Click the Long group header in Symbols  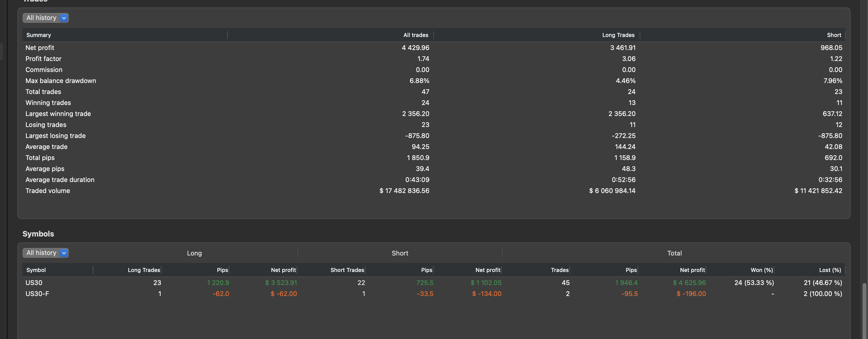pyautogui.click(x=194, y=253)
